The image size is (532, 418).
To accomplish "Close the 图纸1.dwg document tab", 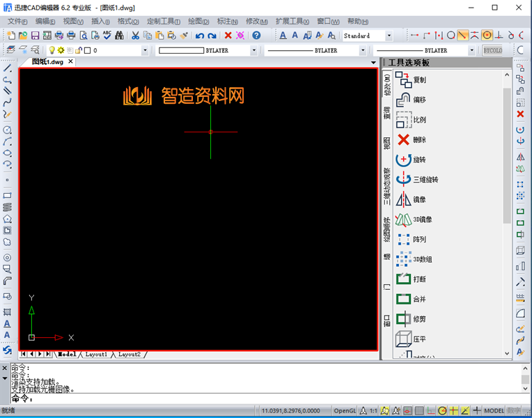I will pos(70,62).
